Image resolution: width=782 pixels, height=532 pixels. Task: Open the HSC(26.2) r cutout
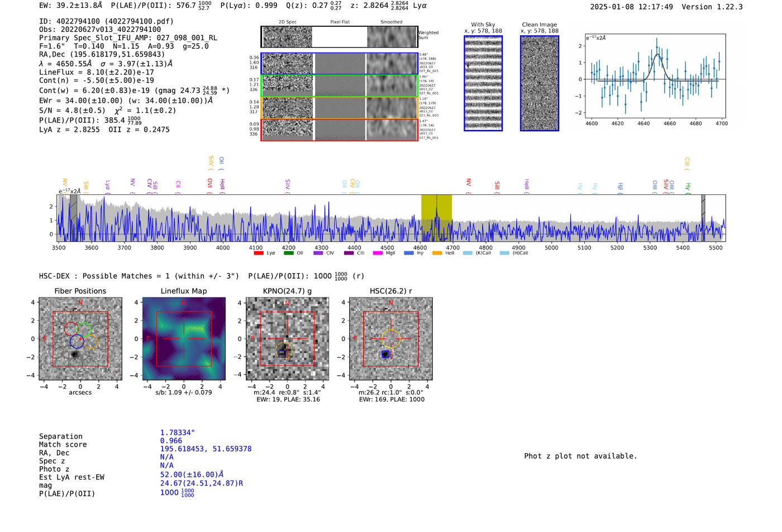coord(391,339)
